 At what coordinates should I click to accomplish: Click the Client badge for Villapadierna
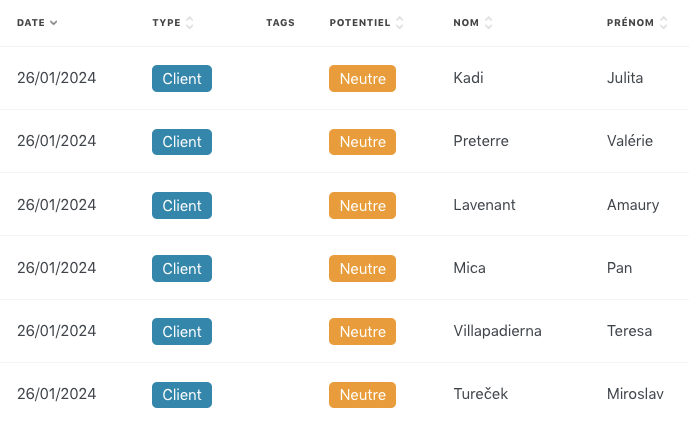click(182, 331)
